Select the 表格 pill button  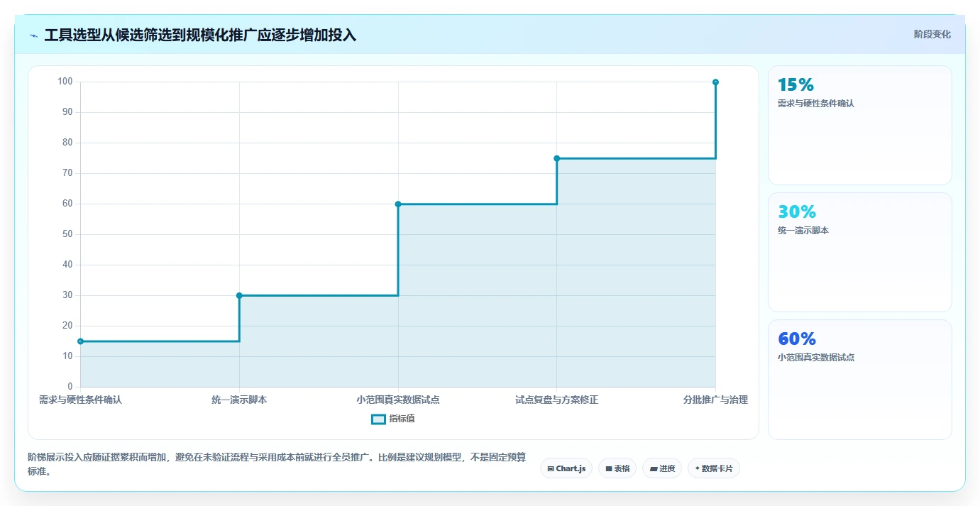coord(617,468)
